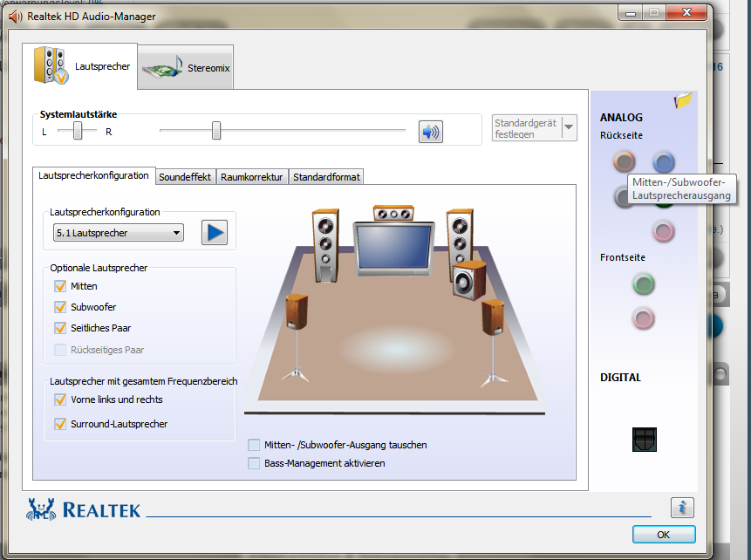The image size is (751, 560).
Task: Click the subwoofer in the room diagram
Action: (468, 279)
